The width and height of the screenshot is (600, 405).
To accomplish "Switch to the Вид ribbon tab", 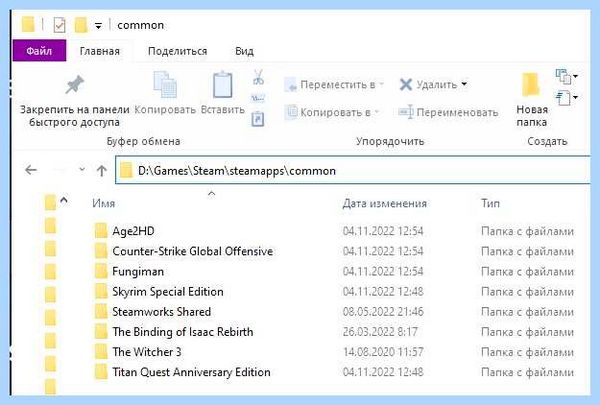I will pos(245,51).
